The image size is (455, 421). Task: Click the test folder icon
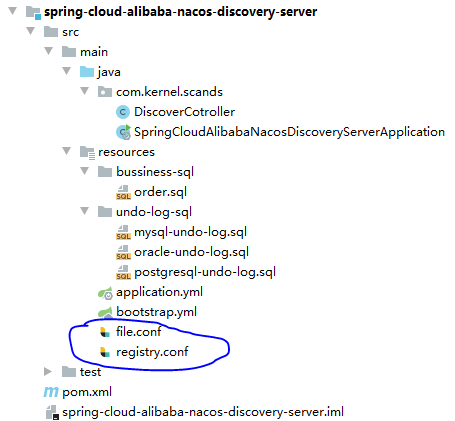pos(69,372)
